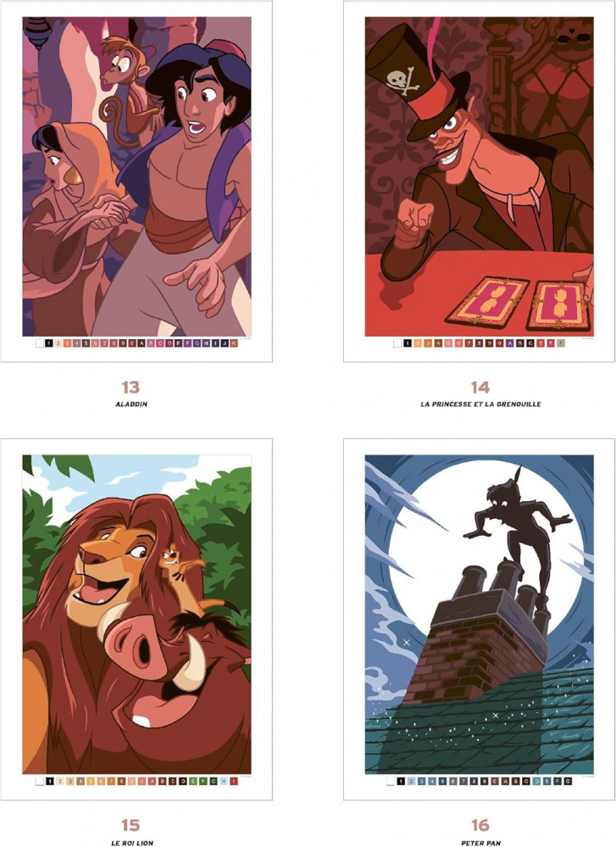Open the Aladdin illustration thumbnail
Viewport: 616px width, 847px height.
click(x=136, y=176)
